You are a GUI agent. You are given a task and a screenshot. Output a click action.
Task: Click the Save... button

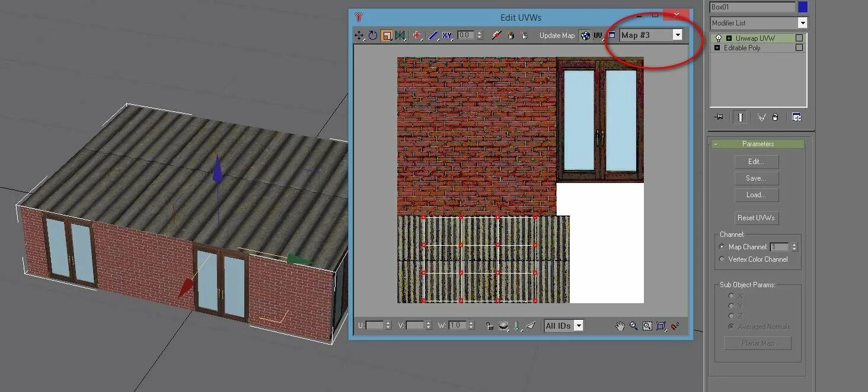pyautogui.click(x=756, y=178)
